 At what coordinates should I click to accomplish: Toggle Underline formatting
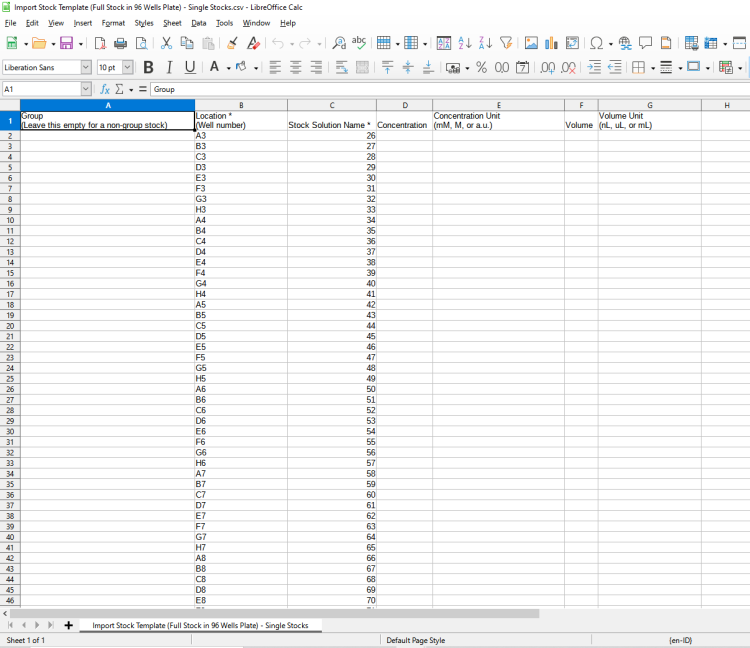click(x=189, y=67)
